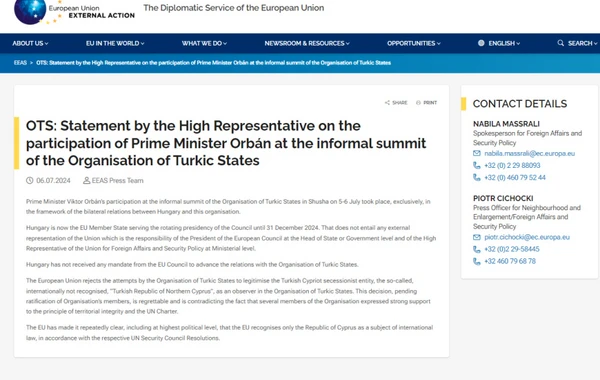Click the EU IN THE WORLD chevron arrow
600x380 pixels.
pyautogui.click(x=142, y=44)
